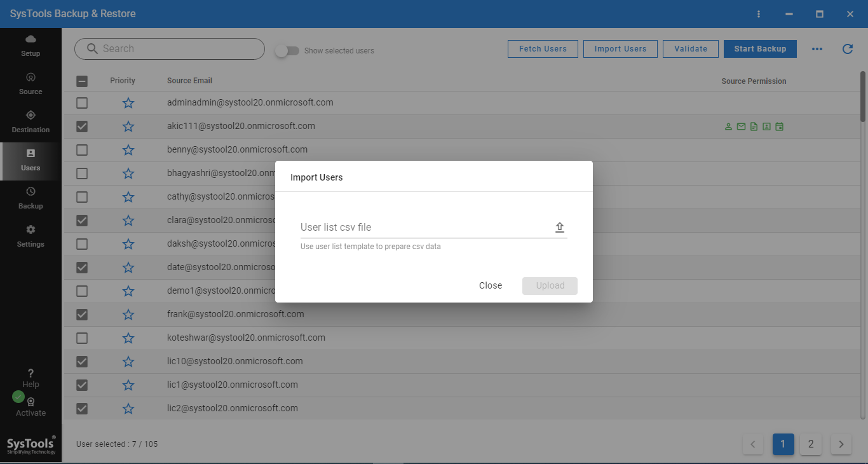Image resolution: width=868 pixels, height=464 pixels.
Task: Click the User list csv file field
Action: pyautogui.click(x=434, y=228)
